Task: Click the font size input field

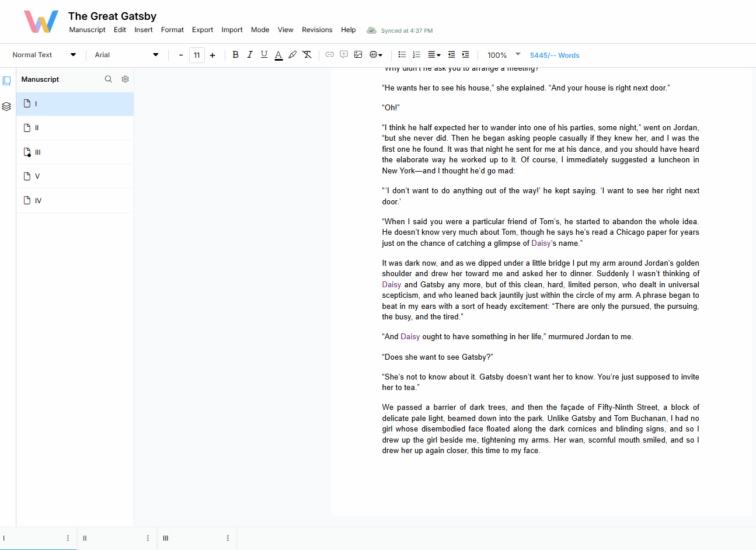Action: pos(197,55)
